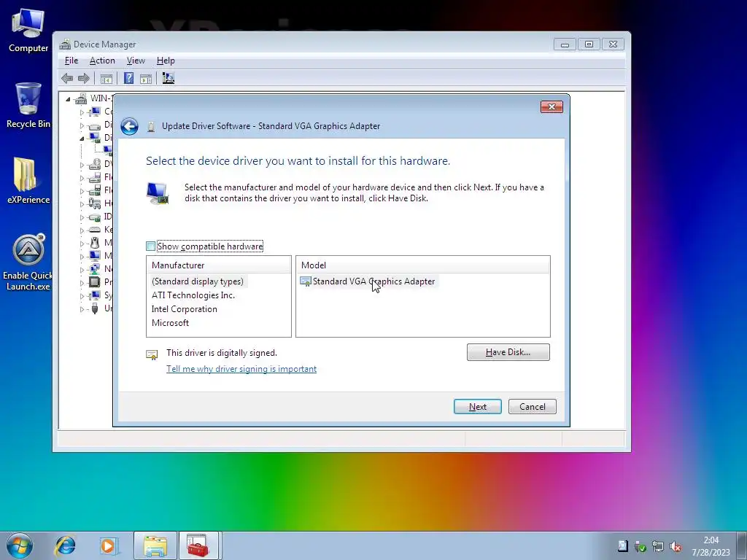The width and height of the screenshot is (747, 560).
Task: Expand the ID (IDE controllers) node arrow
Action: point(82,217)
